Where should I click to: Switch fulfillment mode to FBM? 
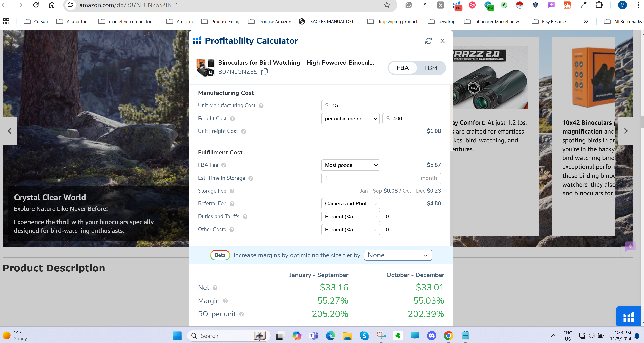click(x=431, y=68)
